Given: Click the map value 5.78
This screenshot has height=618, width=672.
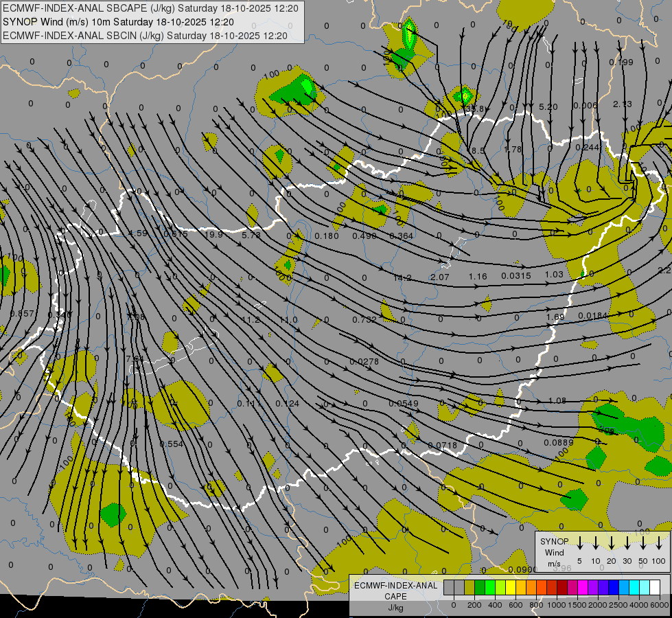Looking at the screenshot, I should tap(251, 235).
